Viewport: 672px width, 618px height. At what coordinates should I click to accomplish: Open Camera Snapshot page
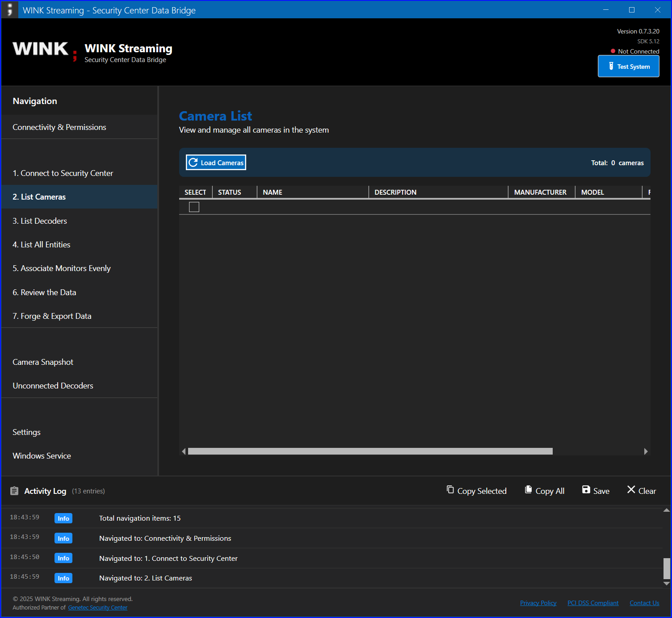[x=80, y=362]
